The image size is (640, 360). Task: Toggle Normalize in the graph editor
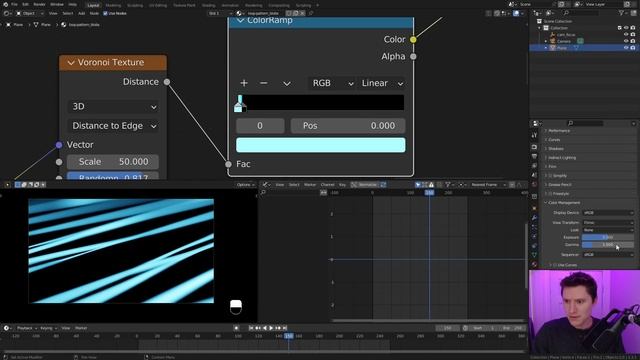point(364,184)
